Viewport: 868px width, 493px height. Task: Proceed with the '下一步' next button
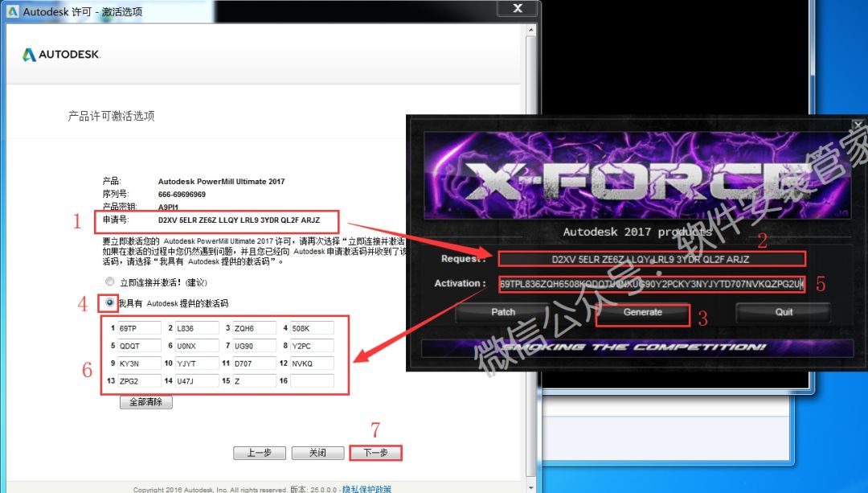[x=375, y=453]
